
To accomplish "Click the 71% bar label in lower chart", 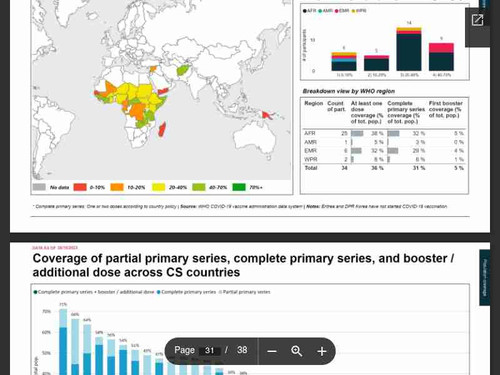I will [x=63, y=304].
